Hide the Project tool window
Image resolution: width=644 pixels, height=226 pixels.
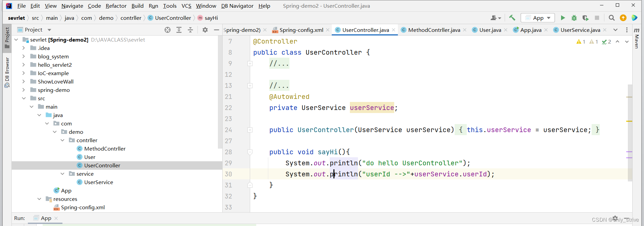[217, 30]
